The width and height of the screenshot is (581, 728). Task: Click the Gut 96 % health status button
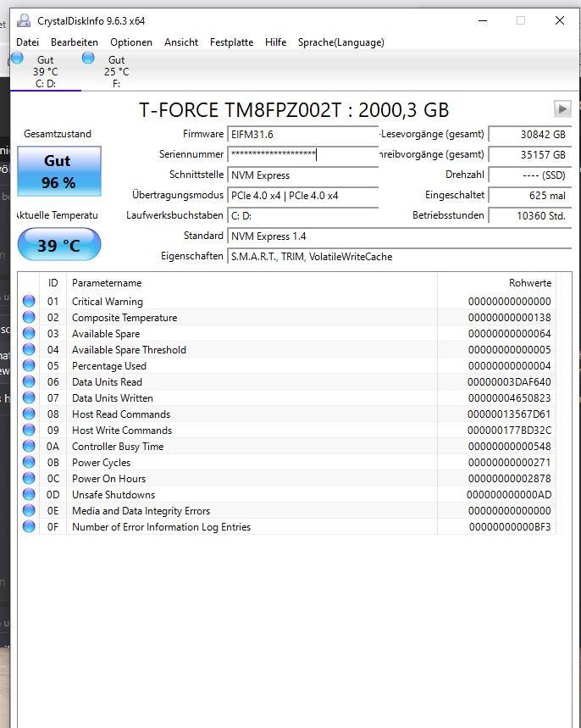click(59, 171)
